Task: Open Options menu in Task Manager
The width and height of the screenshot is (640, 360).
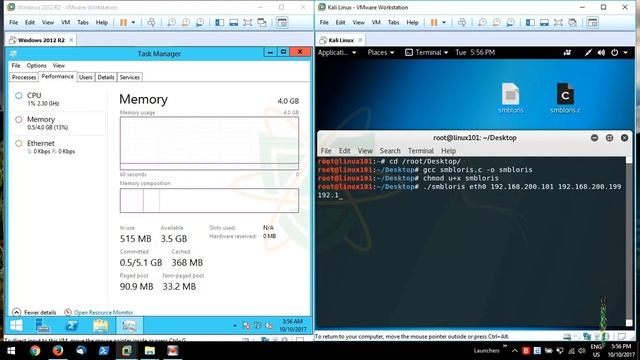Action: [x=36, y=66]
